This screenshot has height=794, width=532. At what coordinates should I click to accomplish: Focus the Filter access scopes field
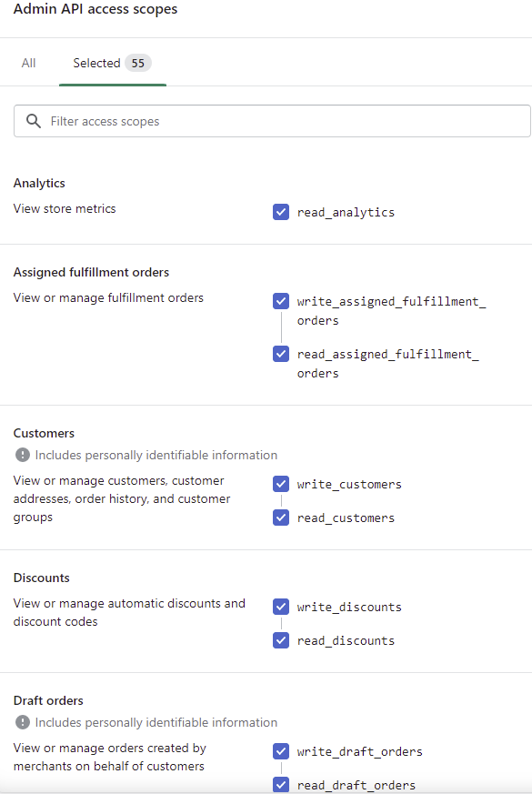click(x=272, y=121)
